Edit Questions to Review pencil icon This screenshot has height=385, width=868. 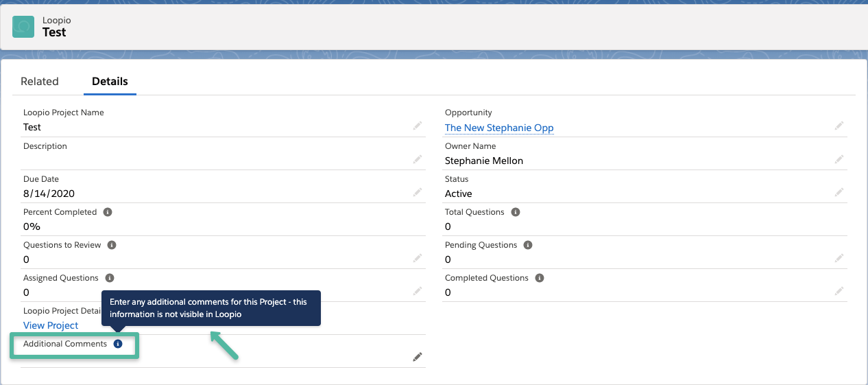[x=418, y=258]
